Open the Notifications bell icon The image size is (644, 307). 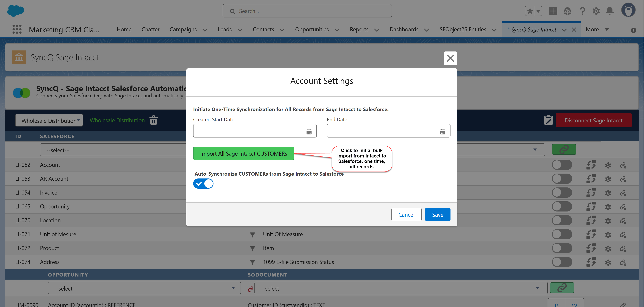point(610,11)
